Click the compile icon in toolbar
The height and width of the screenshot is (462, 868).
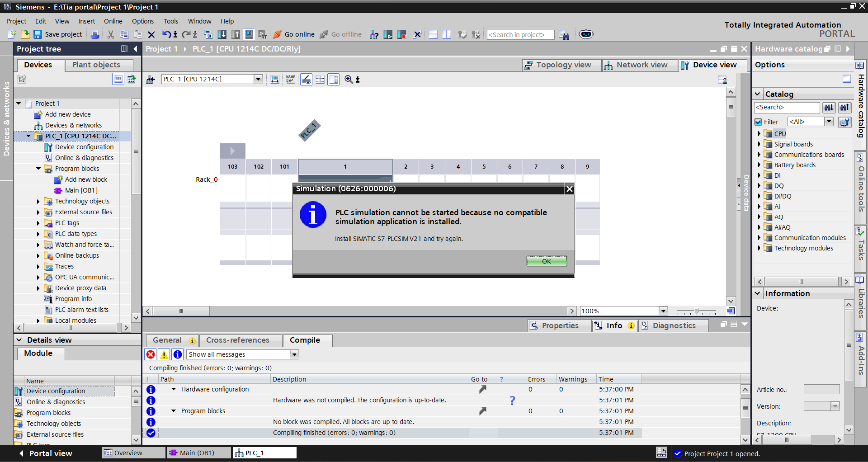click(x=208, y=34)
